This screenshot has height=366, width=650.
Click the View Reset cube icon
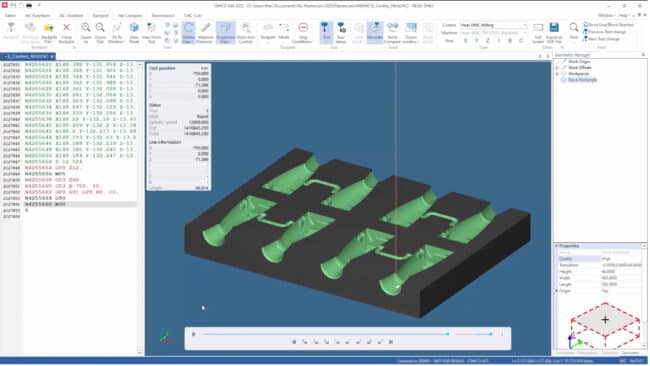pyautogui.click(x=134, y=32)
